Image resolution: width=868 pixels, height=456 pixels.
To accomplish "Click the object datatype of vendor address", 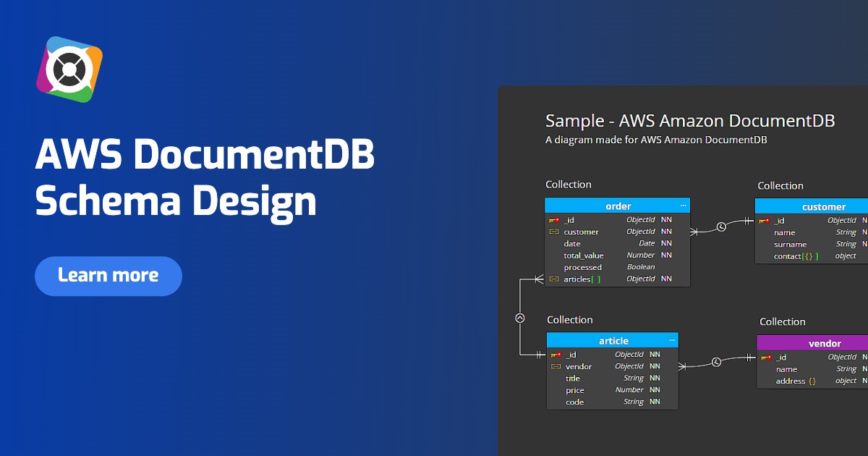I will 846,381.
